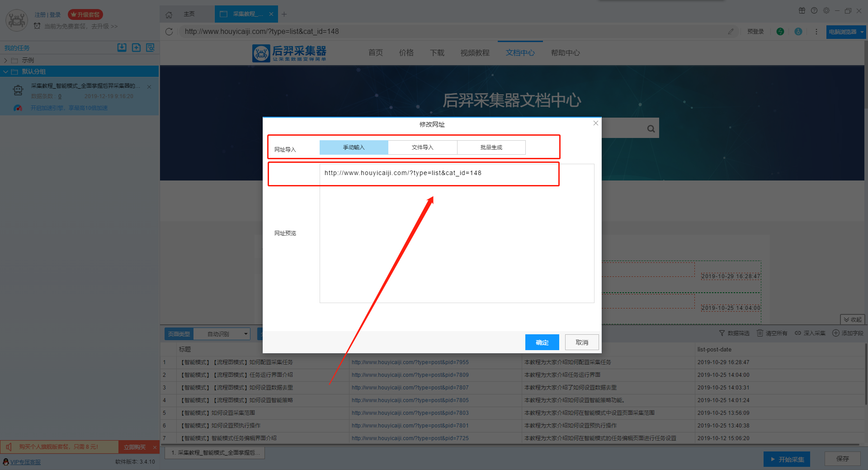Open the 电脑浏览器 dropdown

[x=845, y=32]
